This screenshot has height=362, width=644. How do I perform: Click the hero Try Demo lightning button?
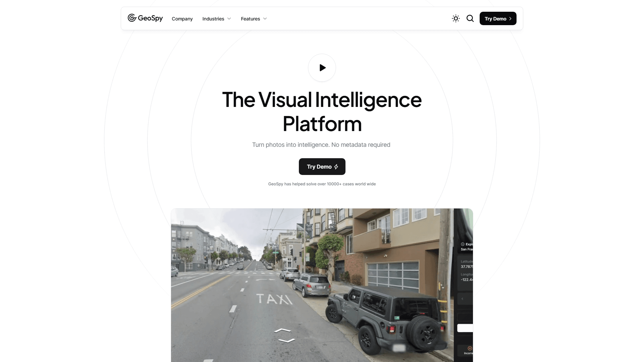click(x=322, y=167)
